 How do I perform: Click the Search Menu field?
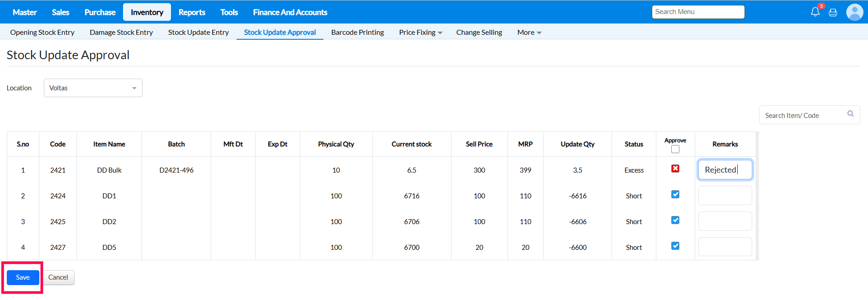coord(698,12)
